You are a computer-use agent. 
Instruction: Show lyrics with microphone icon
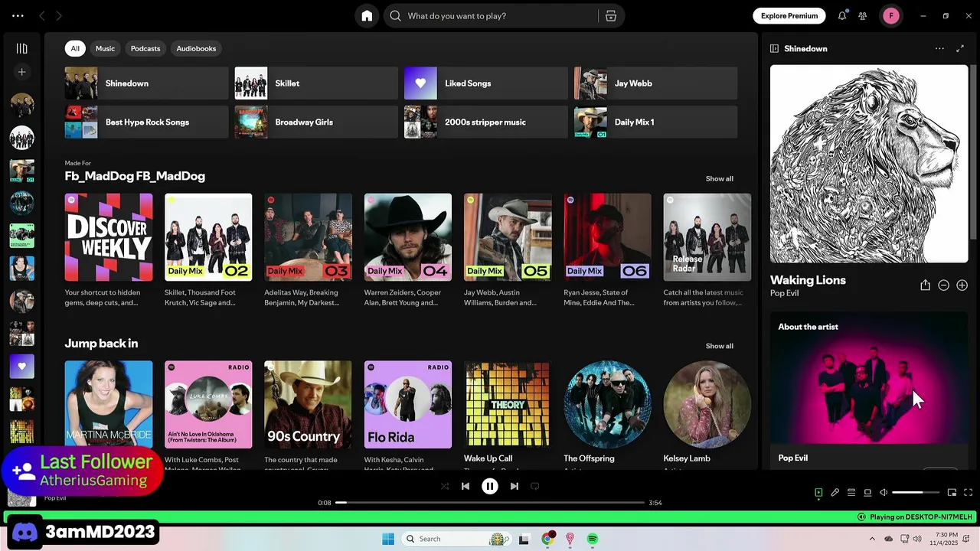tap(835, 493)
